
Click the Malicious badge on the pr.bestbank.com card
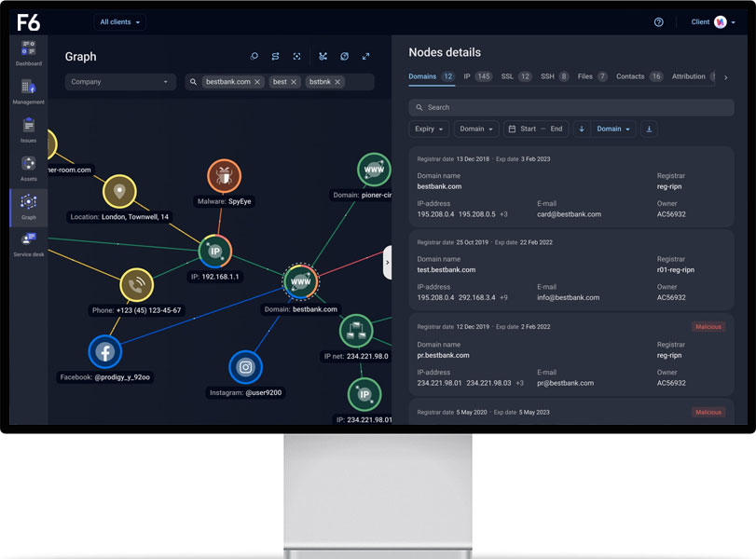tap(708, 327)
